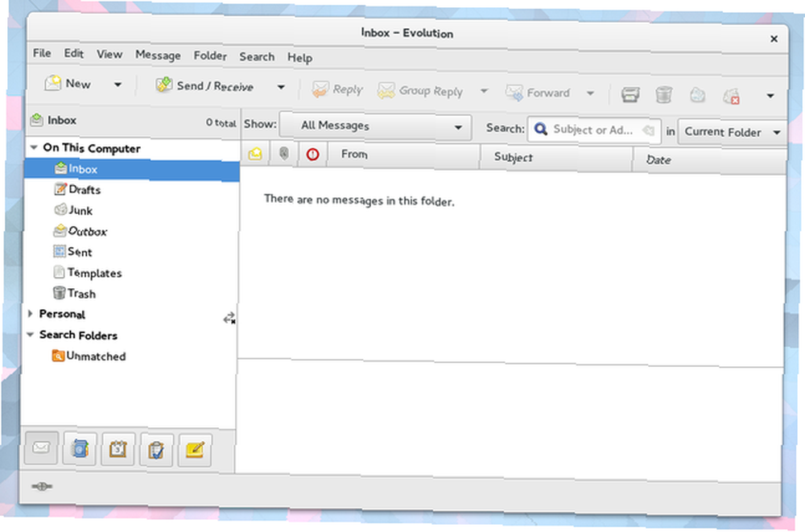Image resolution: width=805 pixels, height=532 pixels.
Task: Click the Reply toolbar button
Action: coord(337,89)
